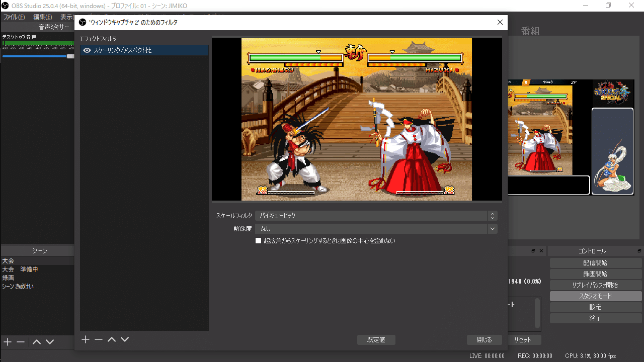Click the OBS logo in title bar
Viewport: 644px width, 362px height.
(6, 5)
